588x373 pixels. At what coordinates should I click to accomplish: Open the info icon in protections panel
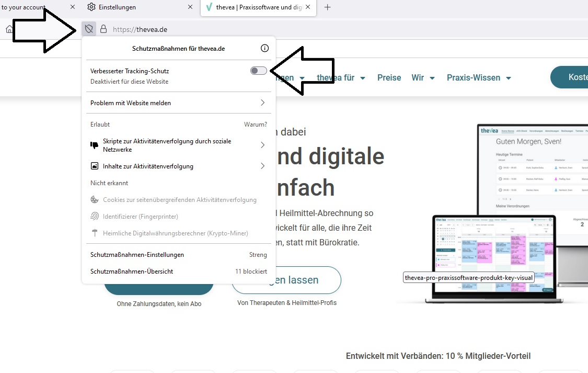coord(265,48)
